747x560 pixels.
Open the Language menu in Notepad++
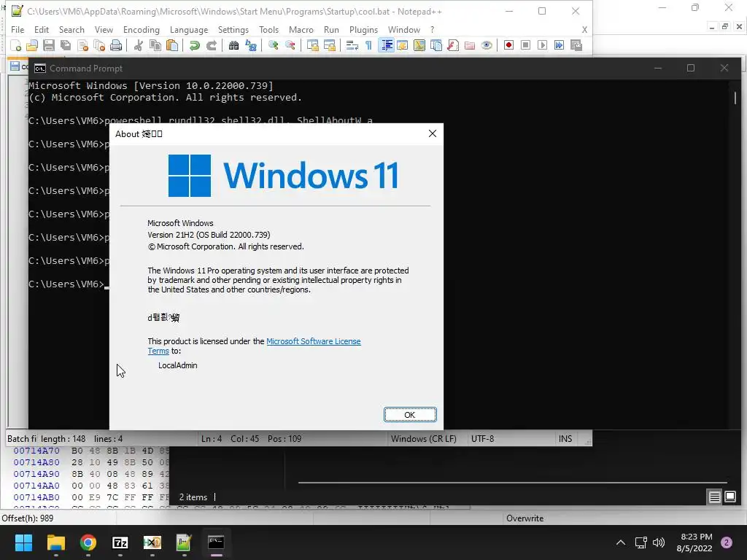(189, 29)
